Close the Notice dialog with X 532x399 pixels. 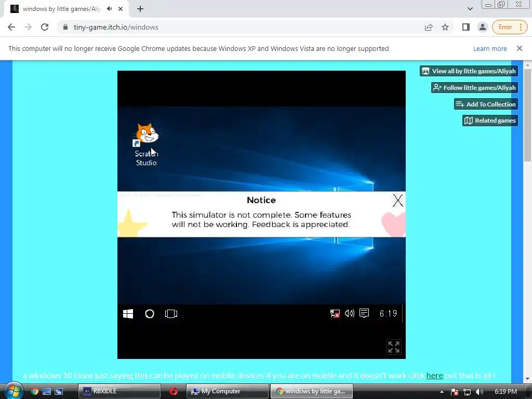[397, 201]
